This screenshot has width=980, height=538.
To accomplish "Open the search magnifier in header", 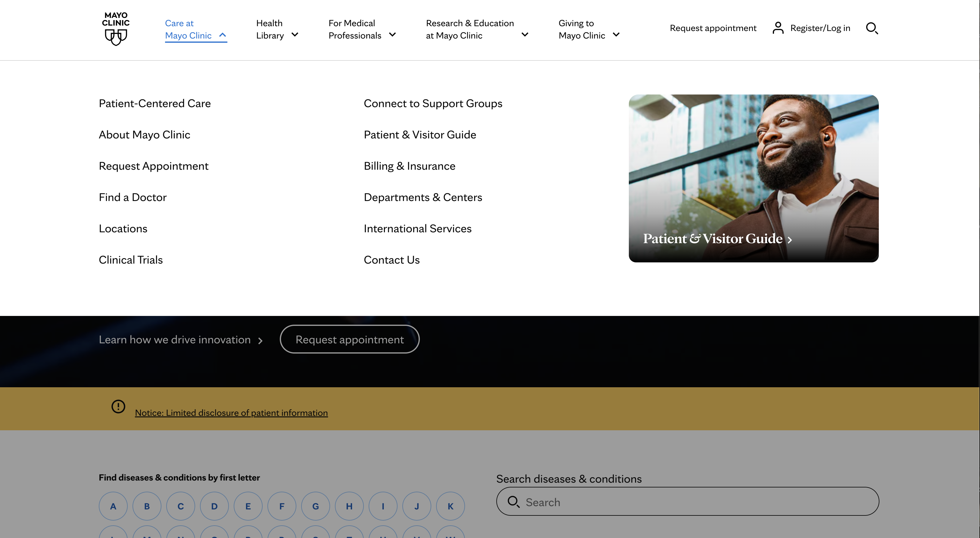I will (872, 28).
